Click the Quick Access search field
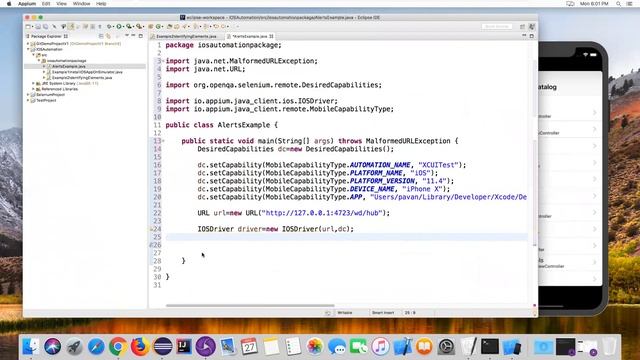640x360 pixels. 497,27
